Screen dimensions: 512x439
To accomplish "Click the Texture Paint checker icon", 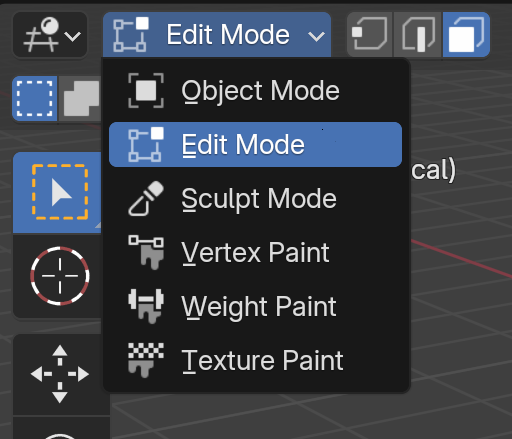I will pos(146,360).
